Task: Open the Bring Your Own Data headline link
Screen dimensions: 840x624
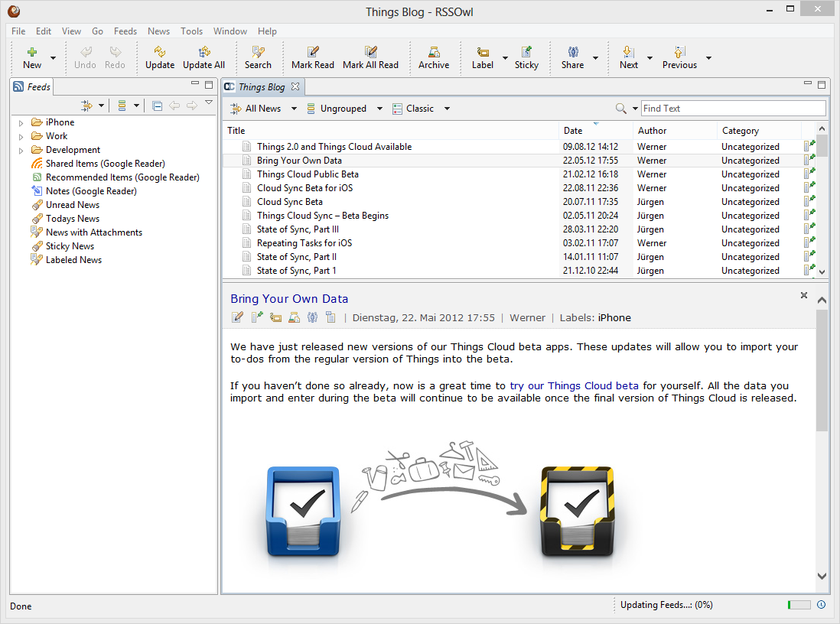Action: coord(289,299)
